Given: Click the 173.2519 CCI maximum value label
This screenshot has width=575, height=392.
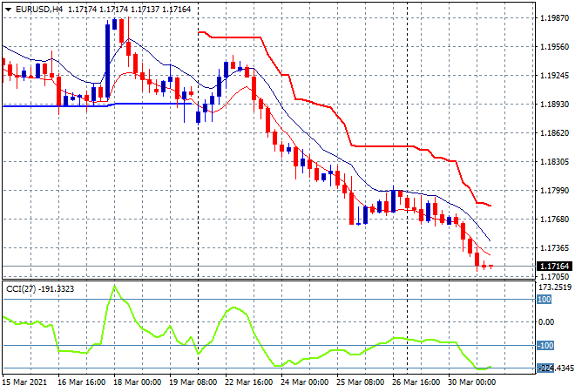Looking at the screenshot, I should click(553, 287).
